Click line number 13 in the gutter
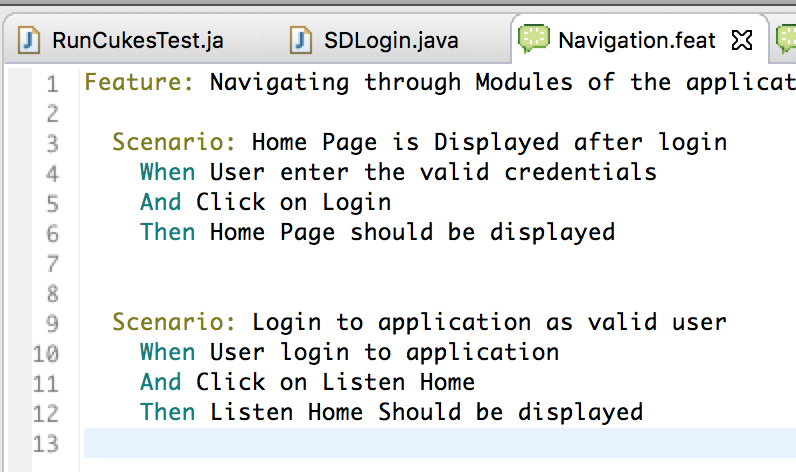This screenshot has height=472, width=796. point(46,444)
